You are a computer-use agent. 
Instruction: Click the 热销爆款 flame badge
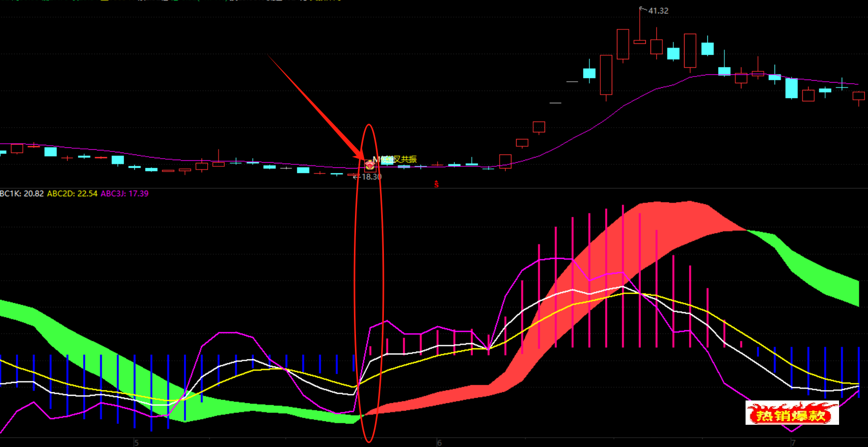pos(792,413)
